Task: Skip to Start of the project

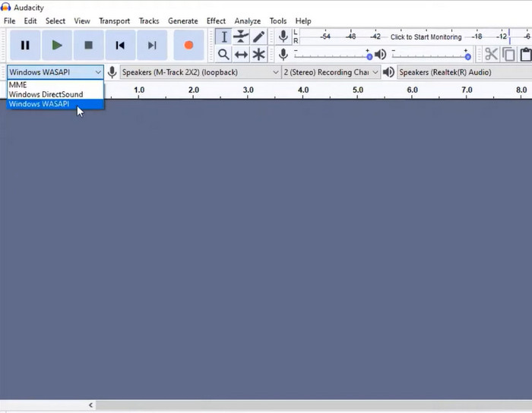Action: tap(120, 45)
